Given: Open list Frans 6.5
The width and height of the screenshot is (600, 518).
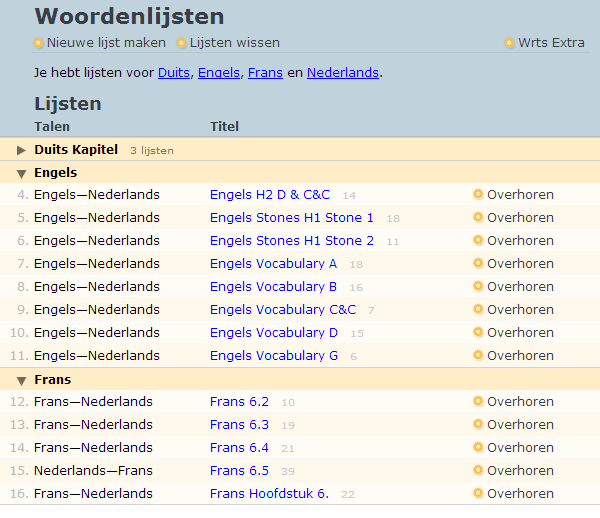Looking at the screenshot, I should [239, 471].
